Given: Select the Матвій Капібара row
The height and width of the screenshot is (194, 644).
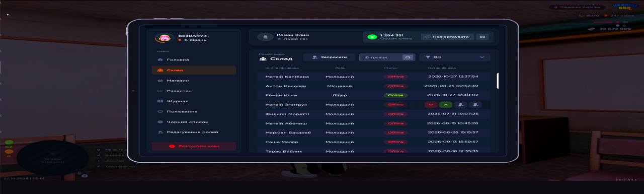Looking at the screenshot, I should [374, 77].
